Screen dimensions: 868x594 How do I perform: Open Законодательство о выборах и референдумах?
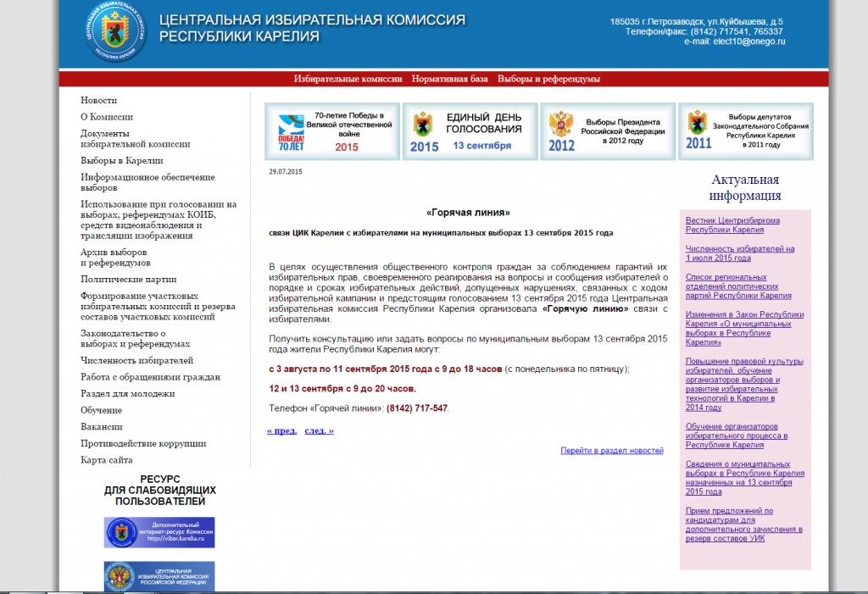tap(135, 338)
